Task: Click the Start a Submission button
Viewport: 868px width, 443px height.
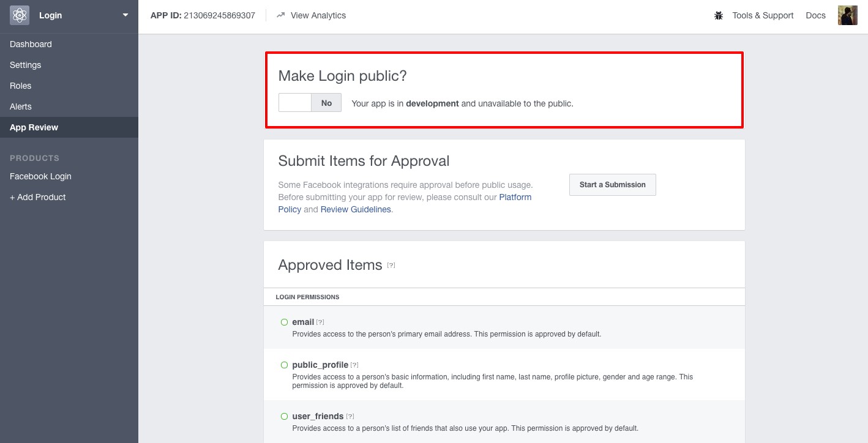Action: (612, 185)
